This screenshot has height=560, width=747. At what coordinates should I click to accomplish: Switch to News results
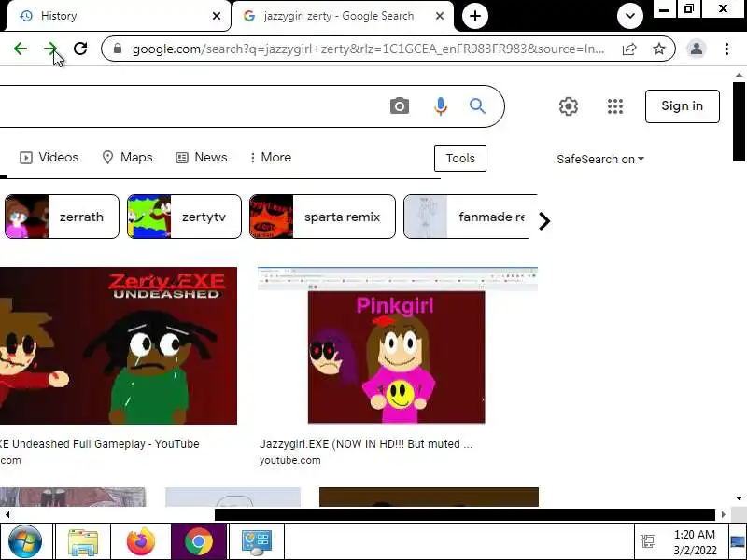(201, 158)
